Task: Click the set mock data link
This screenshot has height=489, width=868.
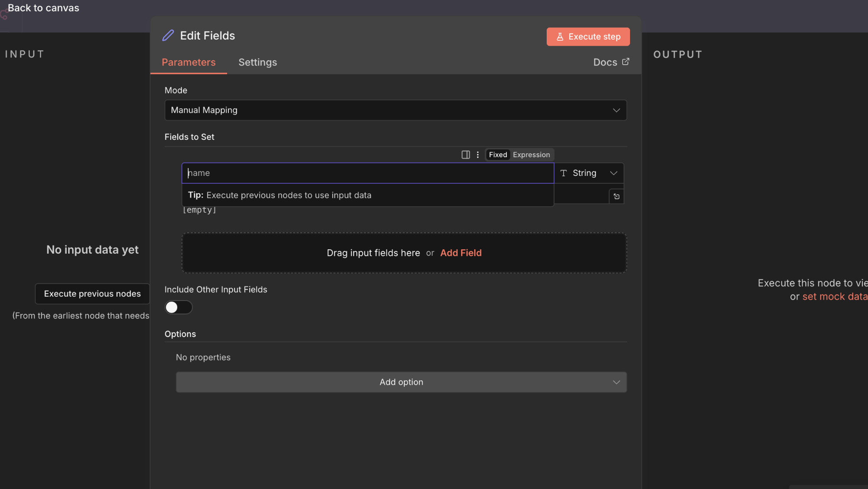Action: coord(835,297)
